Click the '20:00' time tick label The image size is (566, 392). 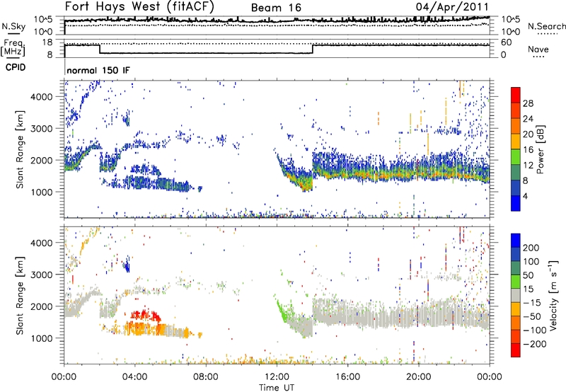pos(418,377)
